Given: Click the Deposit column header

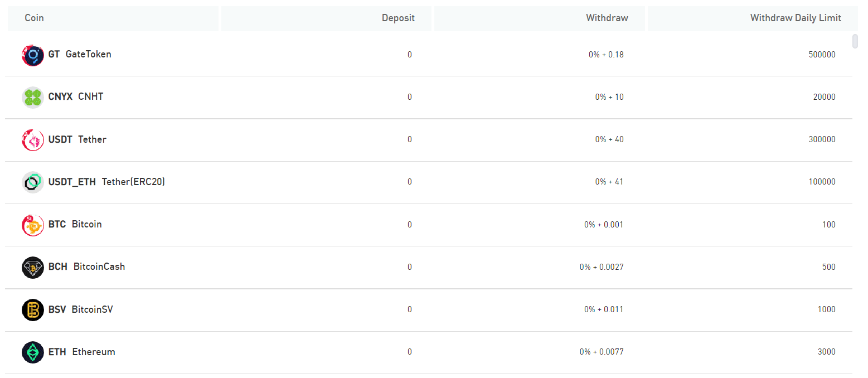Looking at the screenshot, I should tap(398, 18).
